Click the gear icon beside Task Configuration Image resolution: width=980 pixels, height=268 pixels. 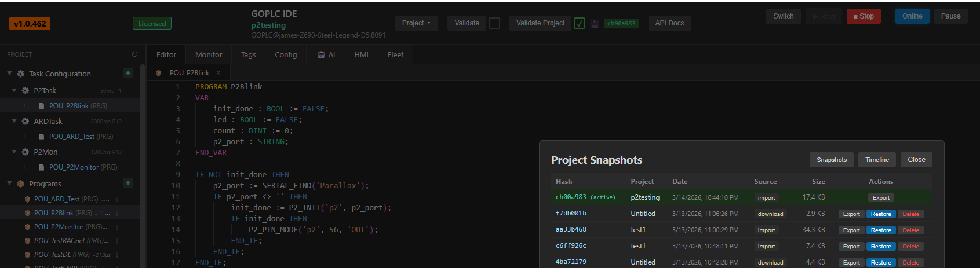(21, 74)
